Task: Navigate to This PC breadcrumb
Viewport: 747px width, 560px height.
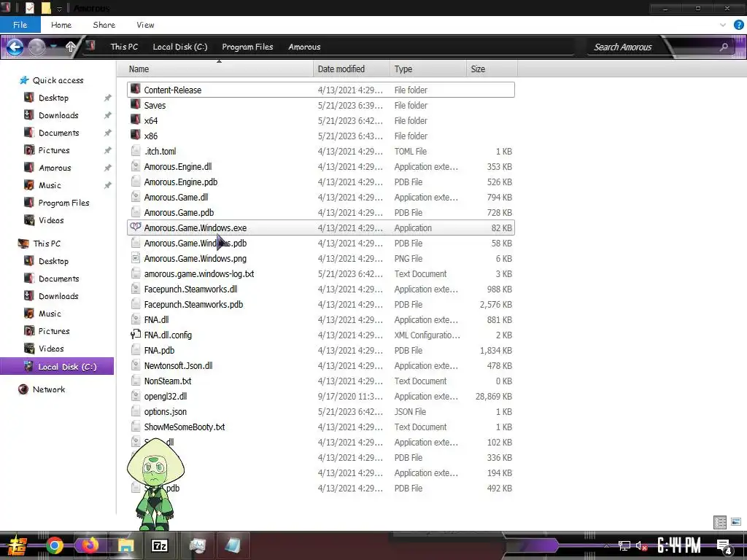Action: (124, 47)
